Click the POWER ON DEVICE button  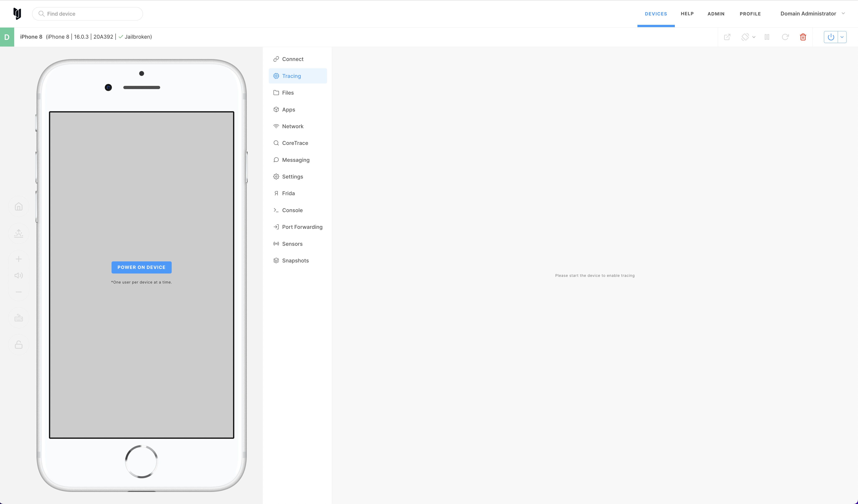coord(141,267)
